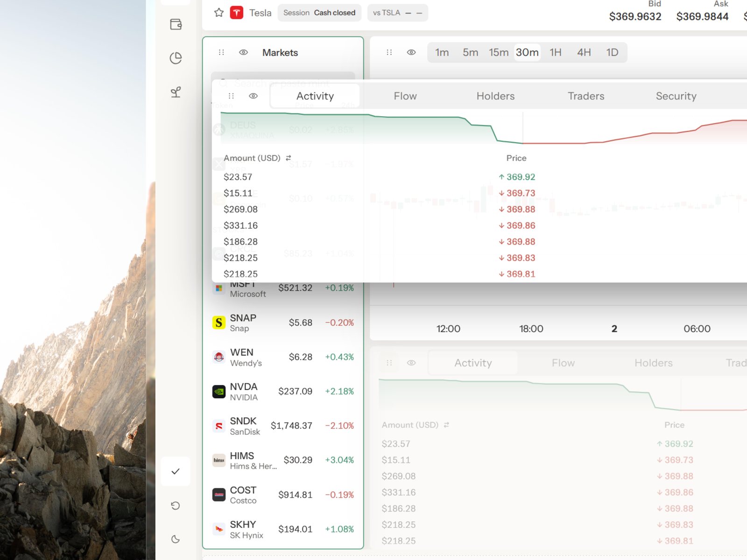The height and width of the screenshot is (560, 747).
Task: Open the pie chart portfolio icon
Action: tap(176, 58)
